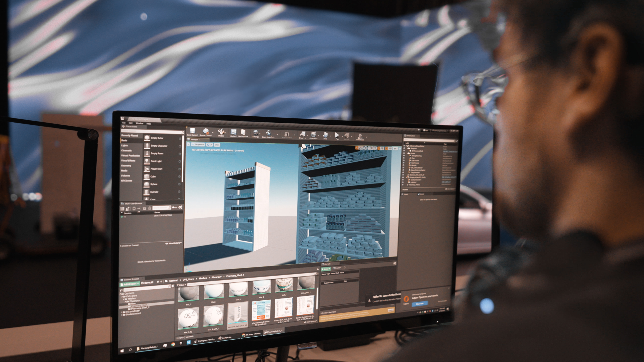Image resolution: width=644 pixels, height=362 pixels.
Task: Open viewport options dropdown arrow
Action: [x=188, y=144]
